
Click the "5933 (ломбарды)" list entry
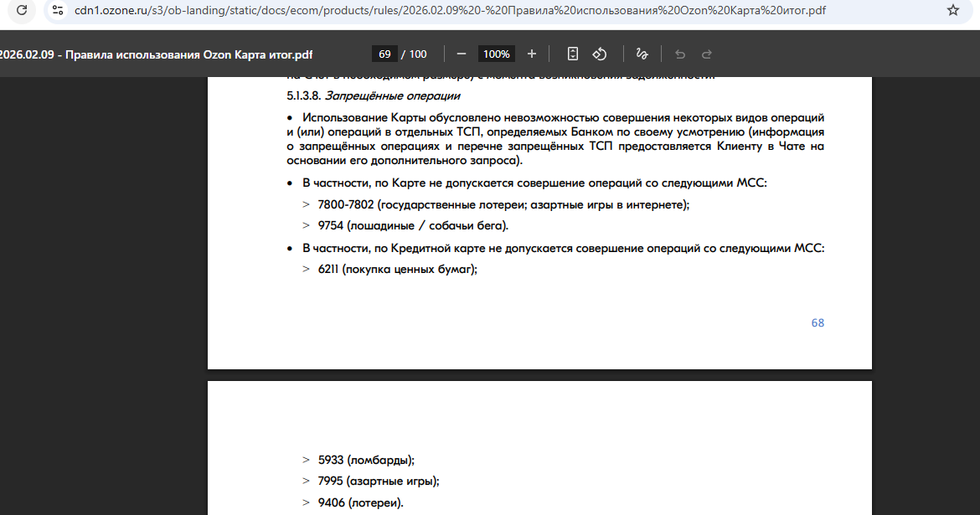(x=366, y=460)
